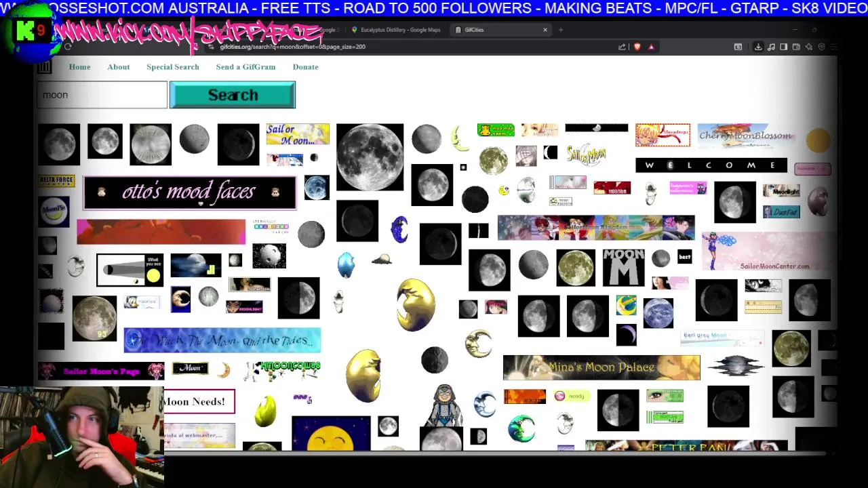
Task: Select the cartoon grey-haired character GIF
Action: pos(444,405)
